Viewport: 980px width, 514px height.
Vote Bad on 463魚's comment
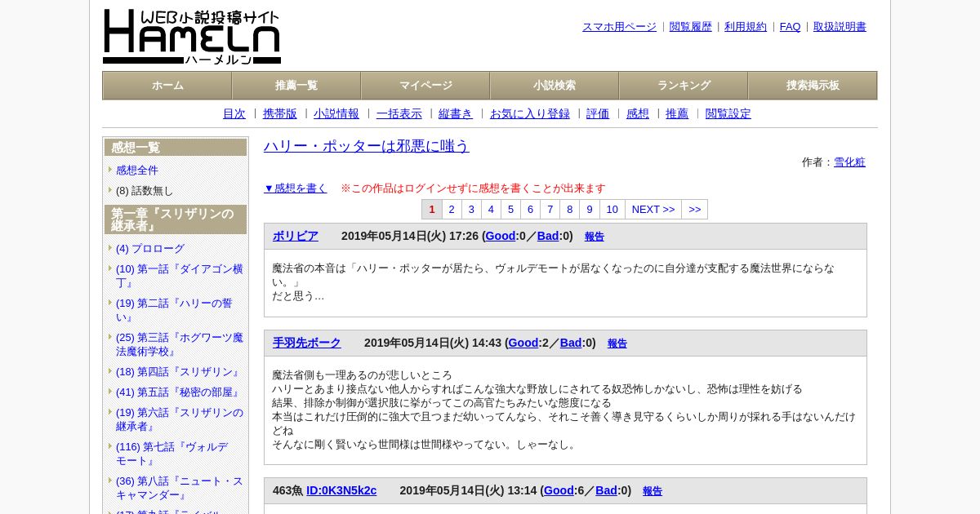pyautogui.click(x=606, y=491)
